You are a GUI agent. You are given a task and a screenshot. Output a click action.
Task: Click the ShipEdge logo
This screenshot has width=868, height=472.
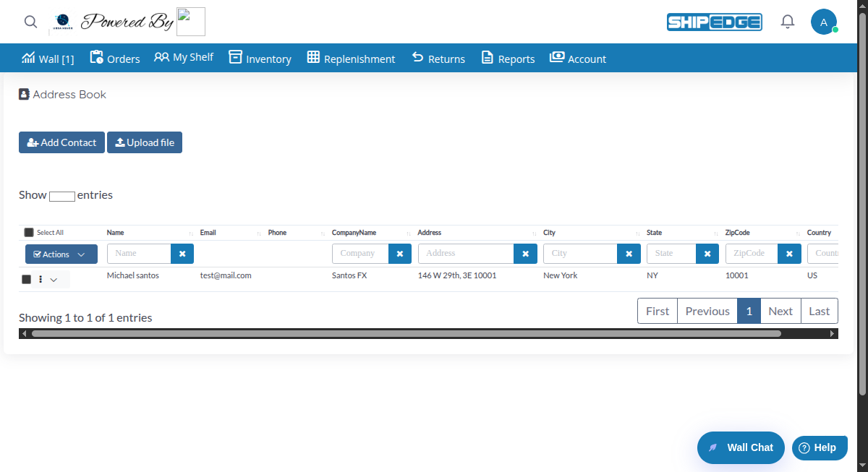click(714, 22)
